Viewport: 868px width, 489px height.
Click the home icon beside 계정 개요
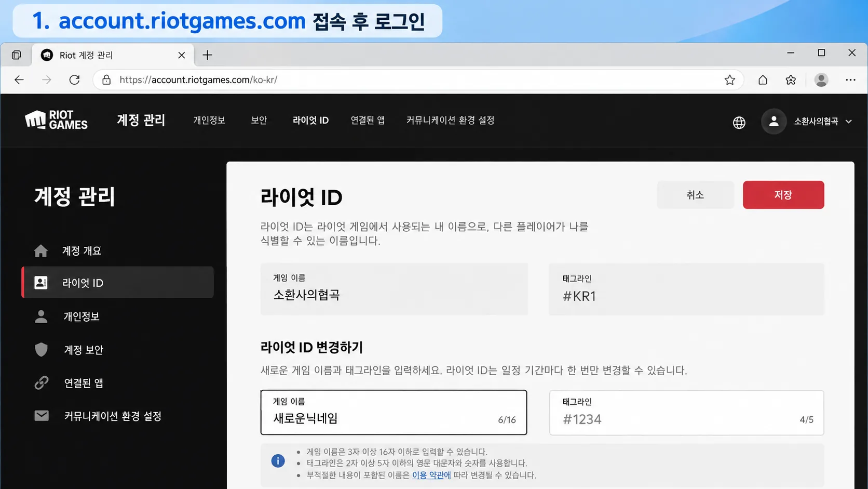pyautogui.click(x=41, y=250)
